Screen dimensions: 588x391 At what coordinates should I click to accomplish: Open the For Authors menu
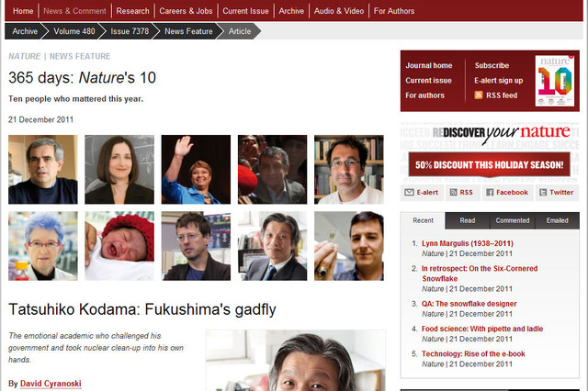[394, 11]
